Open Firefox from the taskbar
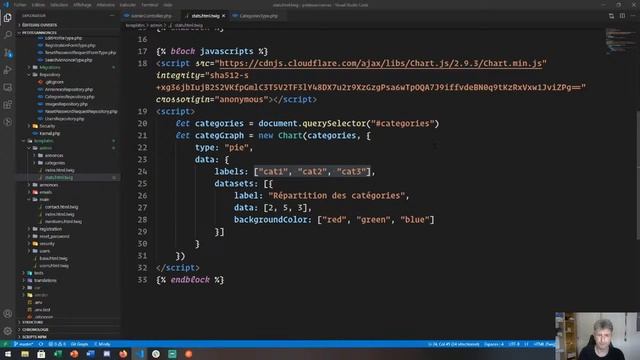 [x=123, y=354]
